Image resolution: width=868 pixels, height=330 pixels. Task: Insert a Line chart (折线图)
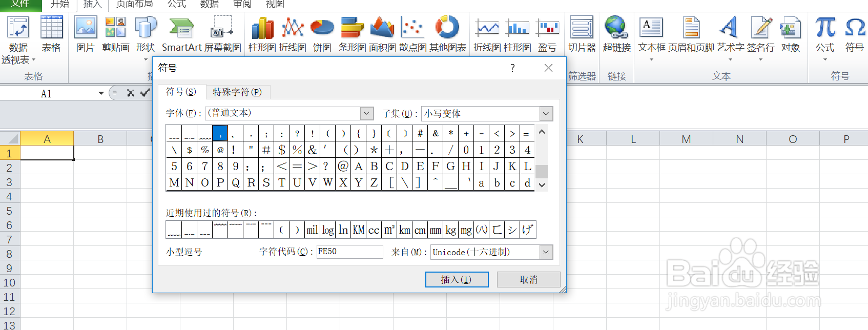click(x=293, y=34)
